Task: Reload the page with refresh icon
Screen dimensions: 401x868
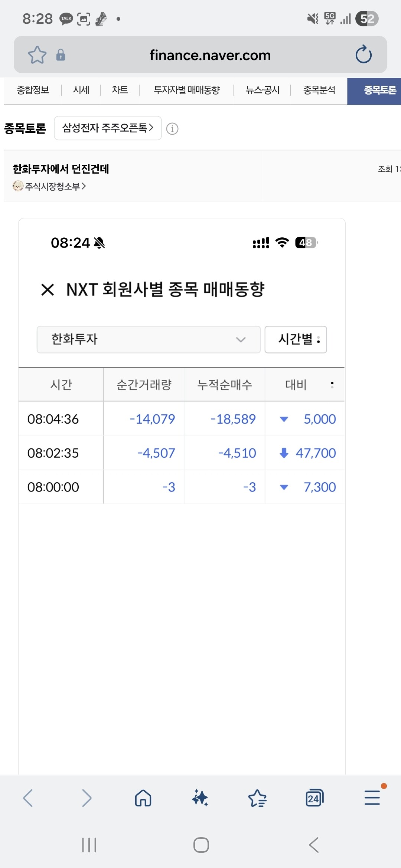Action: (363, 55)
